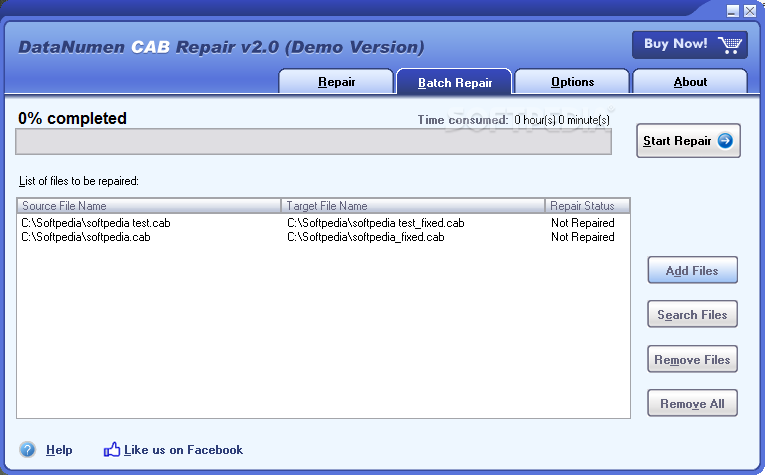Viewport: 765px width, 475px height.
Task: Click the question mark Help icon
Action: [x=27, y=450]
